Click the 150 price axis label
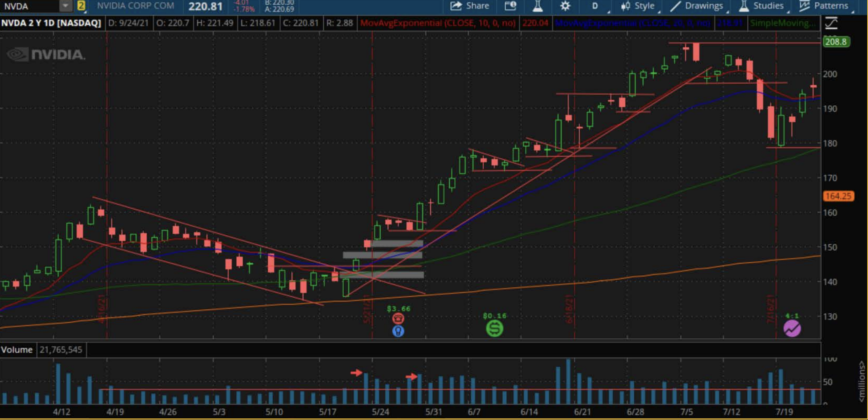This screenshot has width=868, height=420. tap(830, 247)
